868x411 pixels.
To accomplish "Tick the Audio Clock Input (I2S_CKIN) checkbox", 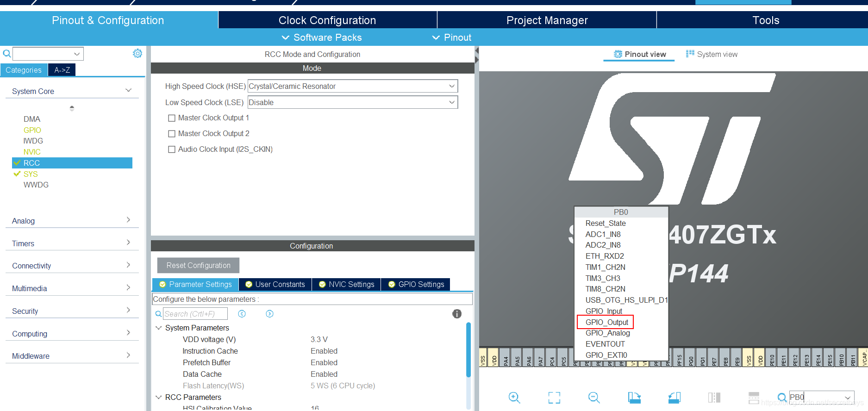I will (x=172, y=149).
